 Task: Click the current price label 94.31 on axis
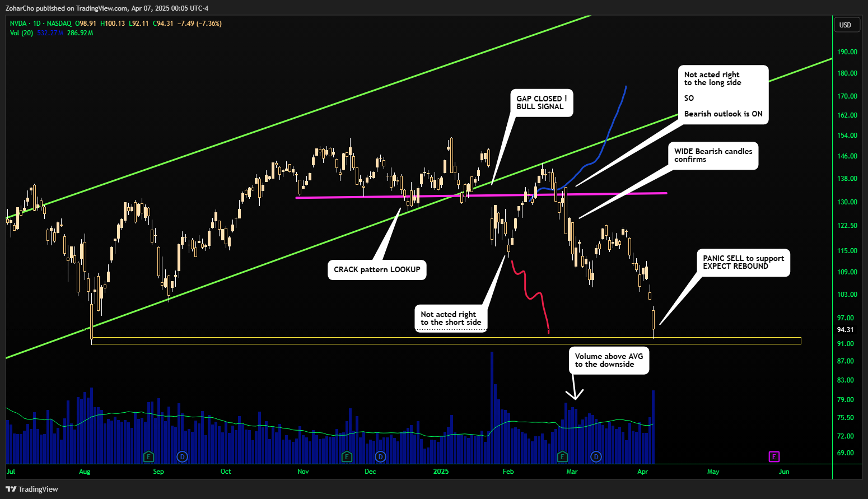[x=846, y=330]
